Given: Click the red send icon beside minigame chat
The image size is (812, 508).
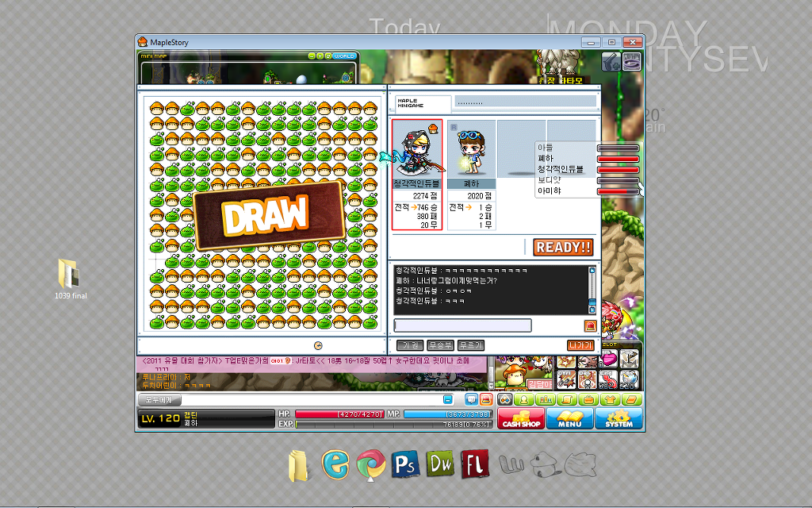Looking at the screenshot, I should pos(590,325).
